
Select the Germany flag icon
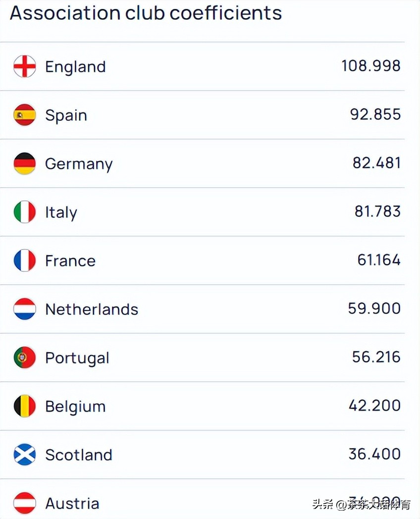(x=25, y=163)
